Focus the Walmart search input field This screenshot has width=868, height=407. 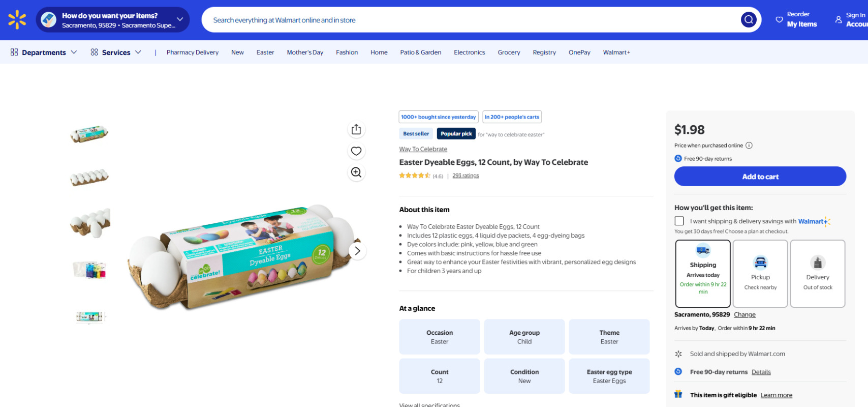pyautogui.click(x=470, y=20)
